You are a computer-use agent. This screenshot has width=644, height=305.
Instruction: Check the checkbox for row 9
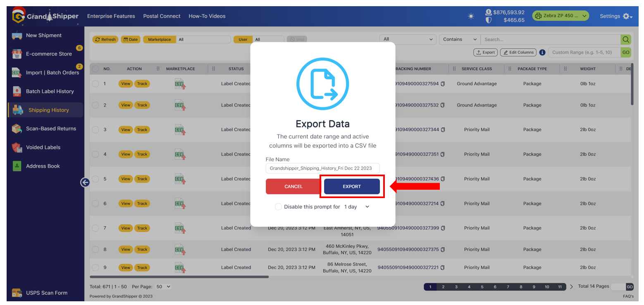coord(95,267)
